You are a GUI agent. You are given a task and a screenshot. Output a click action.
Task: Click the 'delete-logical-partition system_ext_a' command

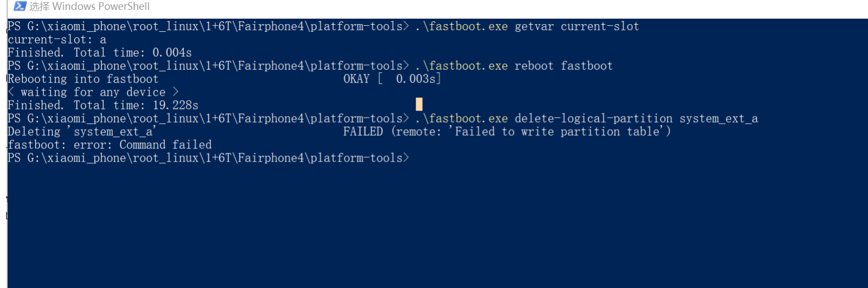(636, 119)
